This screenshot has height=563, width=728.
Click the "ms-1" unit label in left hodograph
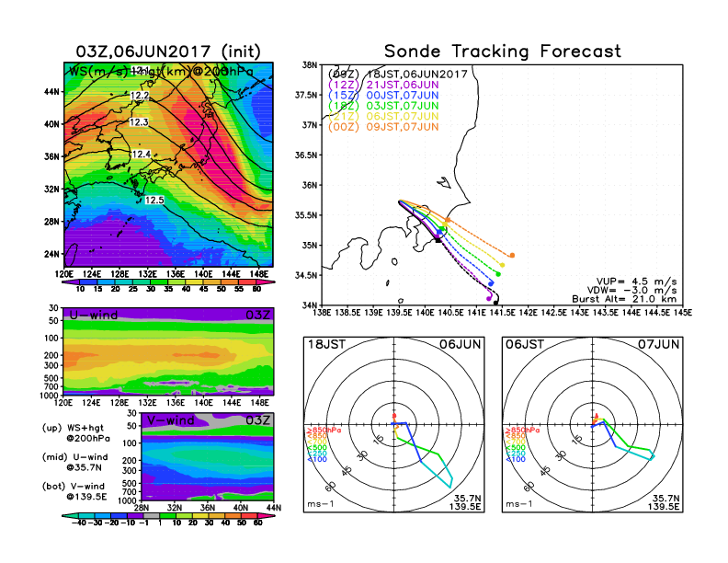(321, 504)
